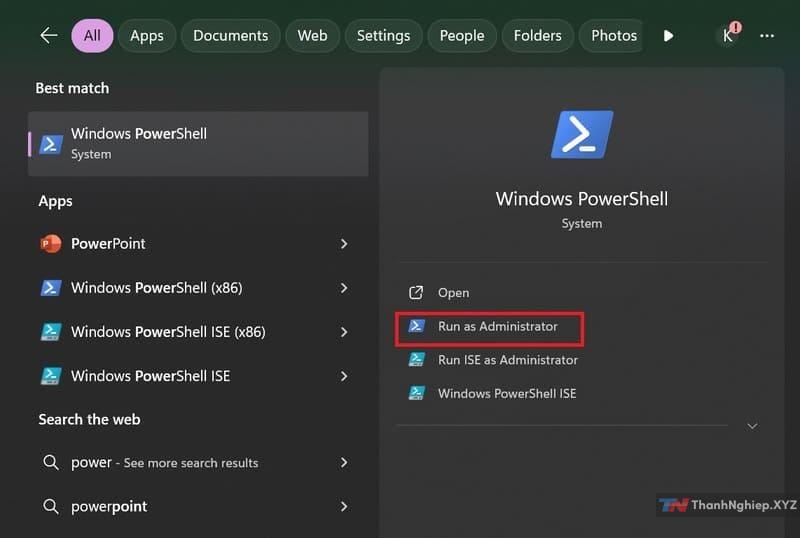Click the Open external-link icon

(416, 292)
